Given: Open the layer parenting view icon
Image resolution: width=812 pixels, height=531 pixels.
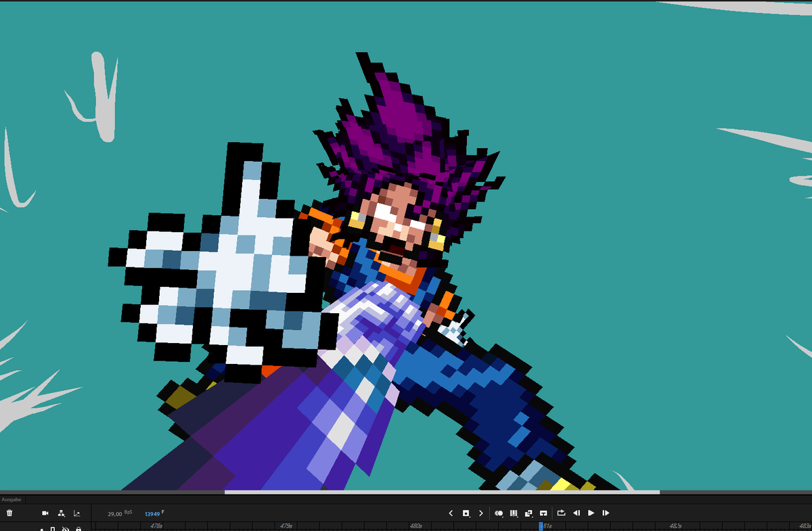Looking at the screenshot, I should tap(62, 513).
